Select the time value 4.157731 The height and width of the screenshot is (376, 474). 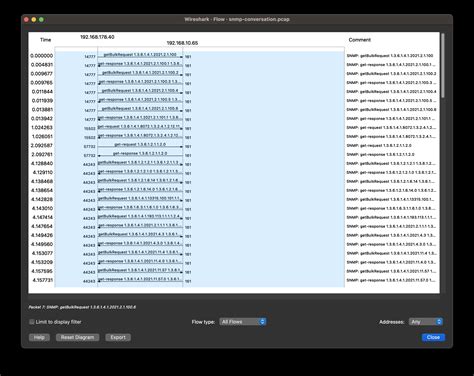pyautogui.click(x=43, y=280)
